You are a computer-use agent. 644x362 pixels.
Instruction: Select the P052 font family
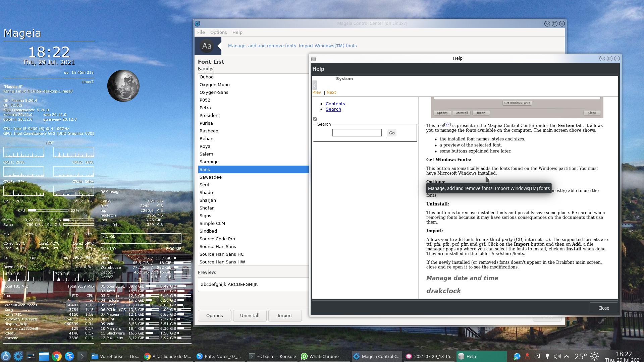coord(253,100)
